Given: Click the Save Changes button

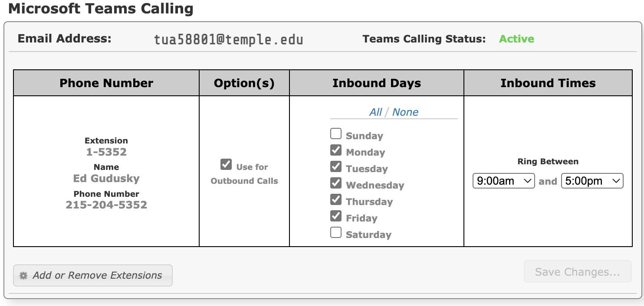Looking at the screenshot, I should pos(578,272).
